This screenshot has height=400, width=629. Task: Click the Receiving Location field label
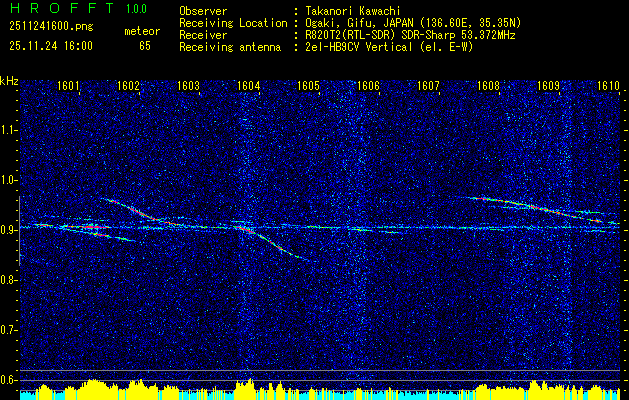(x=233, y=23)
